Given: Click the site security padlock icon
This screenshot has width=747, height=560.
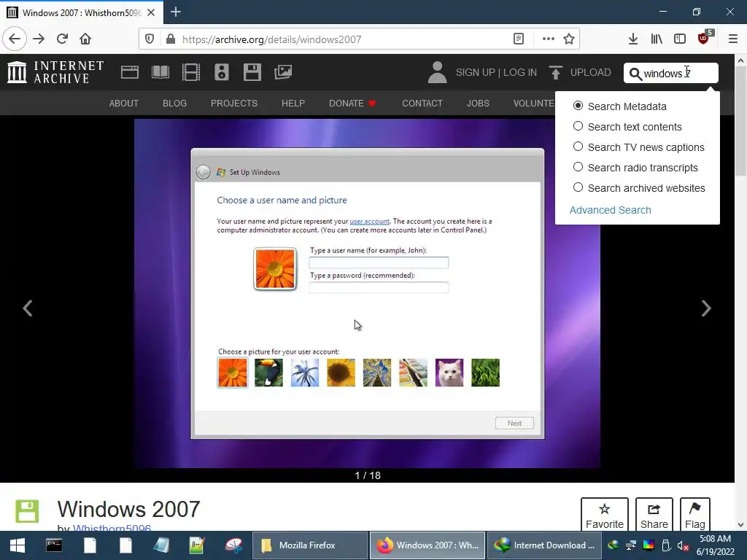Looking at the screenshot, I should (171, 39).
